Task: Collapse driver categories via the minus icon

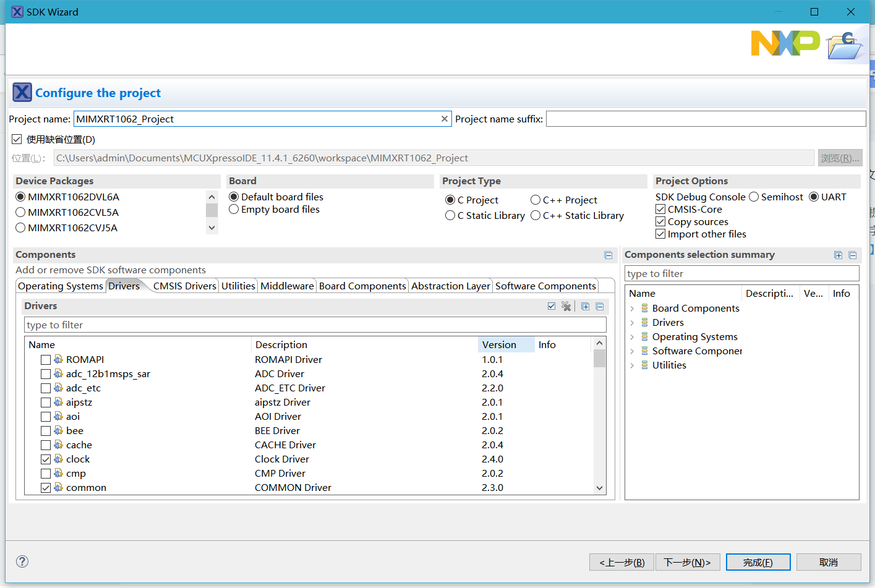Action: click(600, 305)
